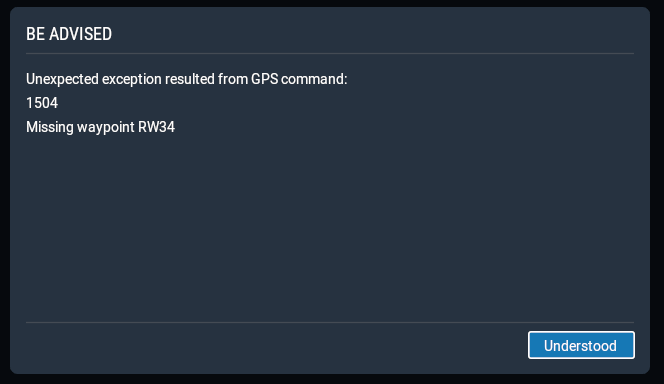Click the word BE in the heading

tap(36, 34)
